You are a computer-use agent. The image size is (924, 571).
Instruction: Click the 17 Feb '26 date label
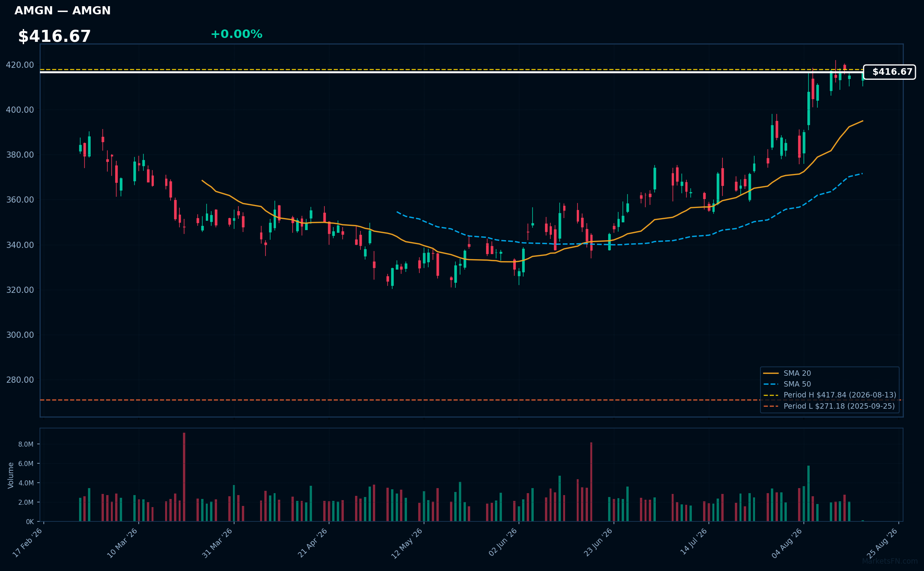coord(28,543)
